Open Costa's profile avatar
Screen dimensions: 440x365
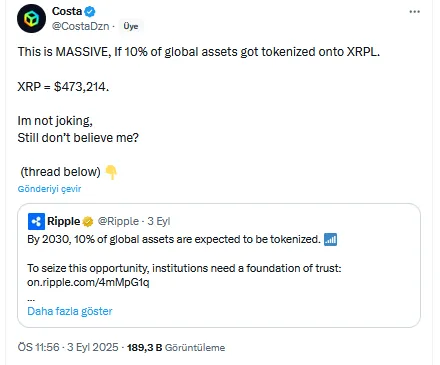coord(31,18)
